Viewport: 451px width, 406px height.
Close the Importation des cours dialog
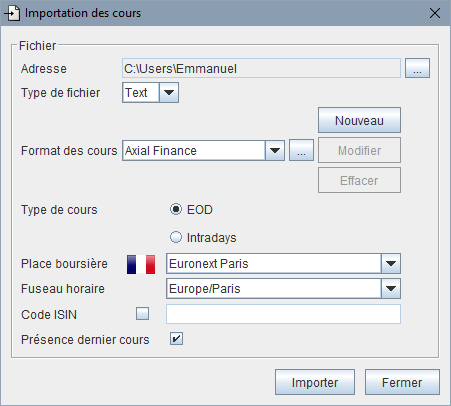point(435,13)
